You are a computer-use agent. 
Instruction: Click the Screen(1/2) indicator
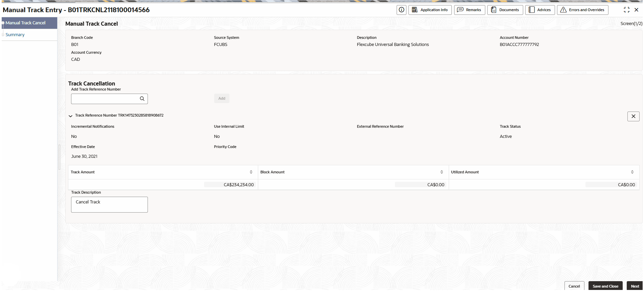click(x=631, y=23)
